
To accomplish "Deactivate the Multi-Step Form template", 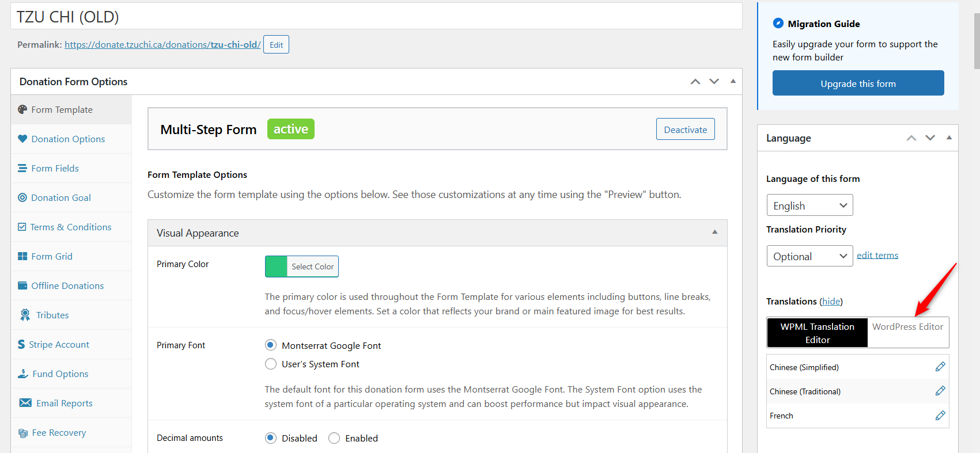I will 685,130.
